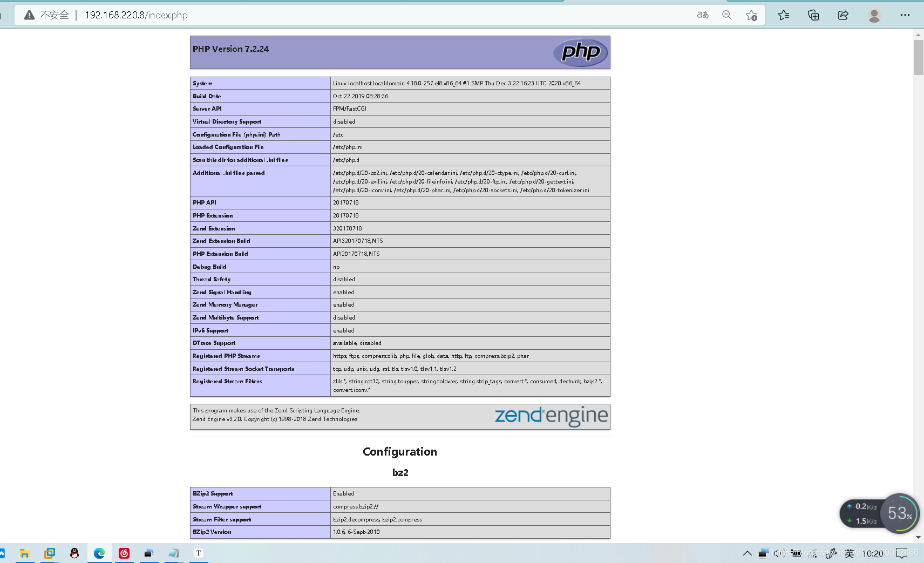Viewport: 924px width, 563px height.
Task: Click the scrollbar up arrow
Action: pyautogui.click(x=918, y=35)
